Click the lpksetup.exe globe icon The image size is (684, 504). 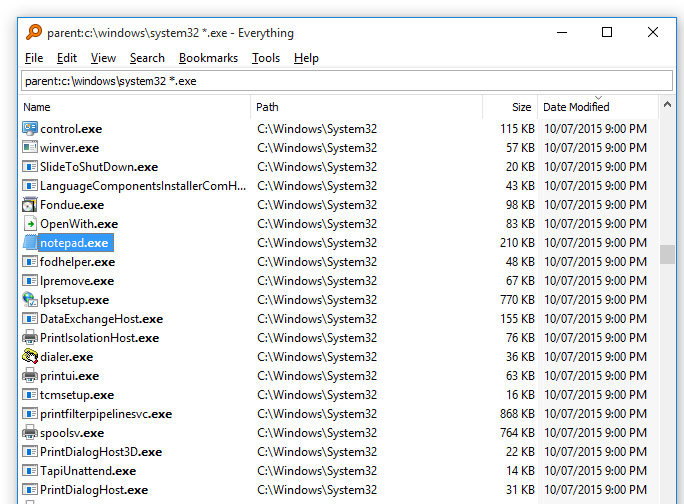30,300
